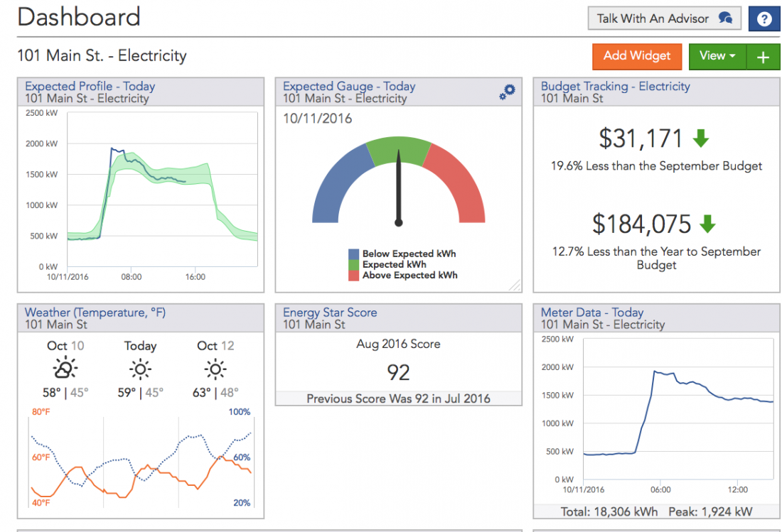Click '12.7% Less than the Year to September' text
782x532 pixels.
click(656, 251)
